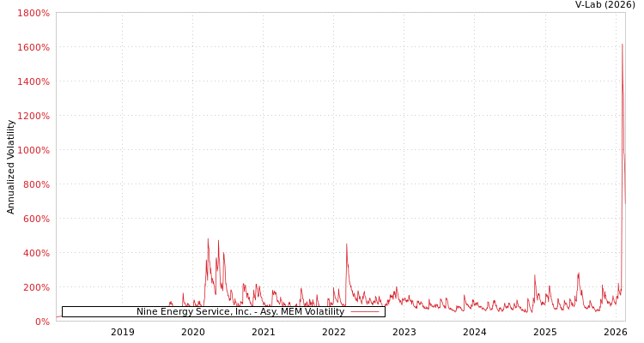Click the Annualized Volatility axis title
This screenshot has height=343, width=644.
click(x=10, y=167)
